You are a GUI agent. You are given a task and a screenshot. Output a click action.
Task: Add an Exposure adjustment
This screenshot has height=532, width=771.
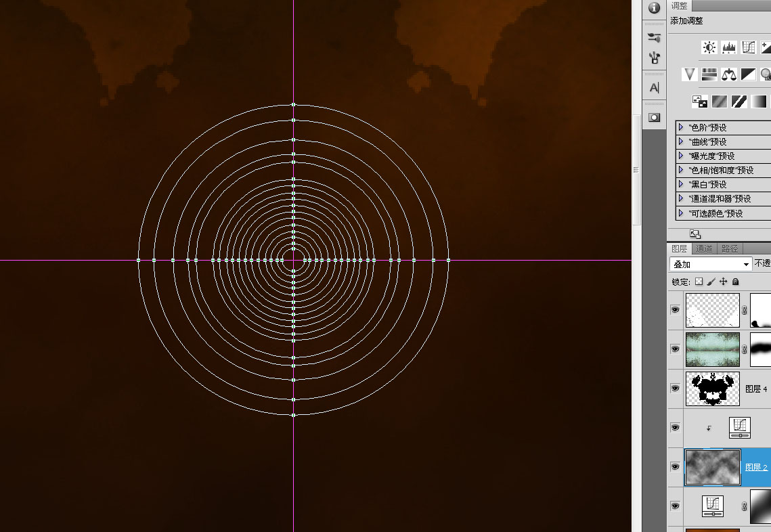pyautogui.click(x=766, y=47)
